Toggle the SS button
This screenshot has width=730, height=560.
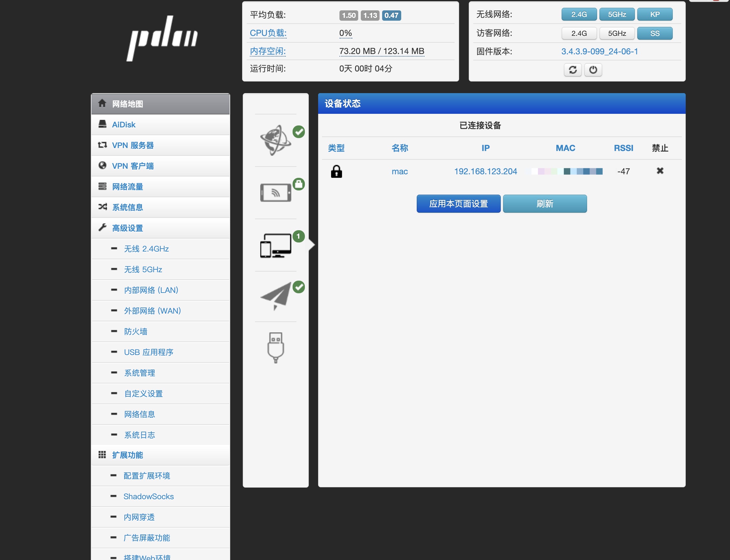pyautogui.click(x=654, y=33)
